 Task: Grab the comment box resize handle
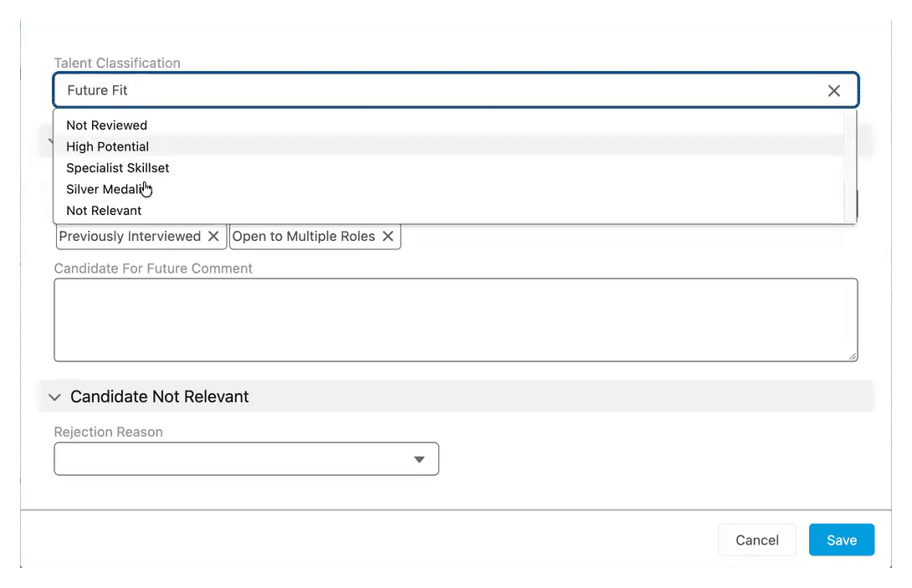coord(852,356)
